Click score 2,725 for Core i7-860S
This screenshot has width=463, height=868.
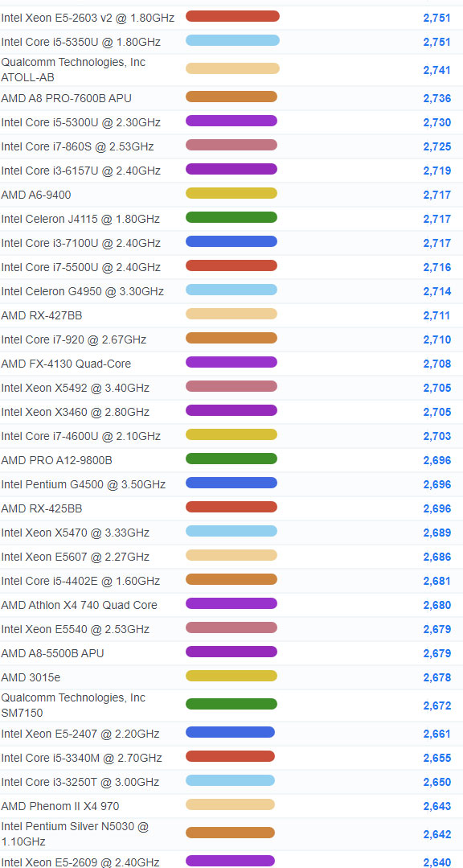[437, 146]
